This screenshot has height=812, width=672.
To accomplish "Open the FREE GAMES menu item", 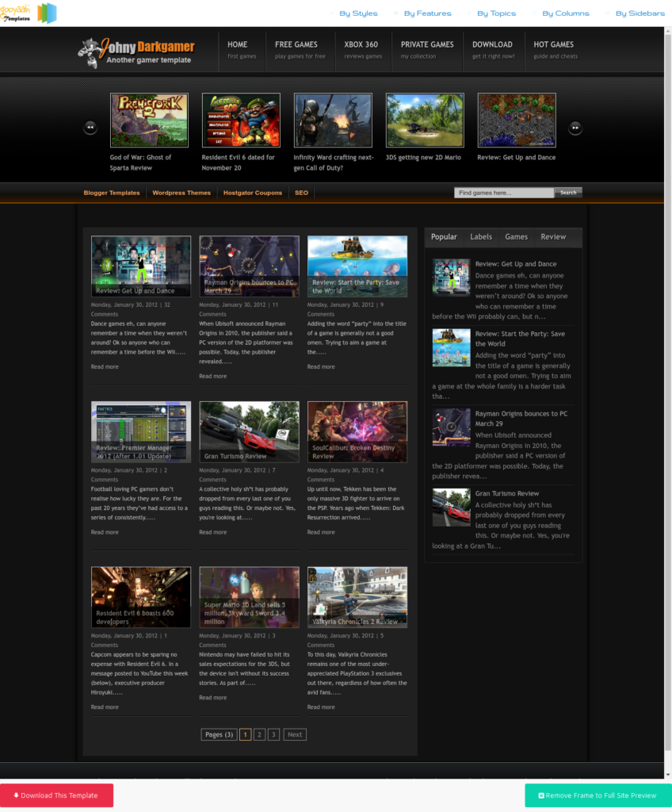I will point(300,50).
